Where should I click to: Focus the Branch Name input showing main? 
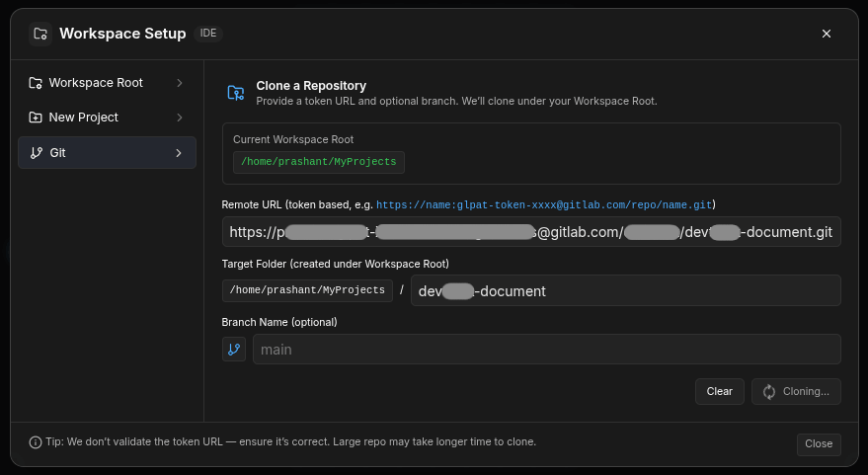(547, 350)
